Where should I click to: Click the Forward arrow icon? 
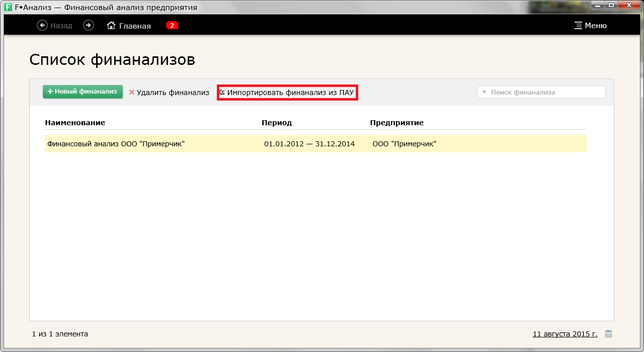coord(89,26)
